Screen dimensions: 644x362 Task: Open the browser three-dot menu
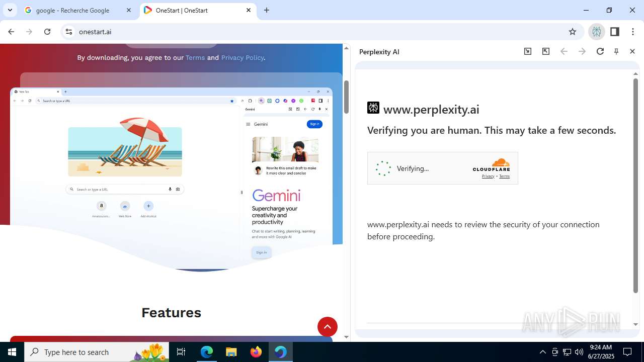tap(633, 32)
